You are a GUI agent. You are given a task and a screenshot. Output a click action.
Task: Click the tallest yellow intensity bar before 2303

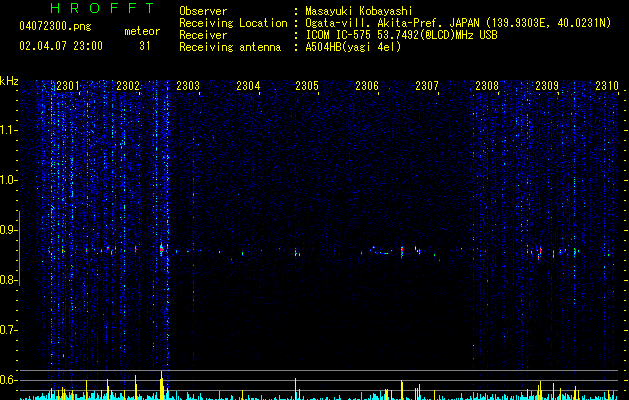[x=162, y=384]
